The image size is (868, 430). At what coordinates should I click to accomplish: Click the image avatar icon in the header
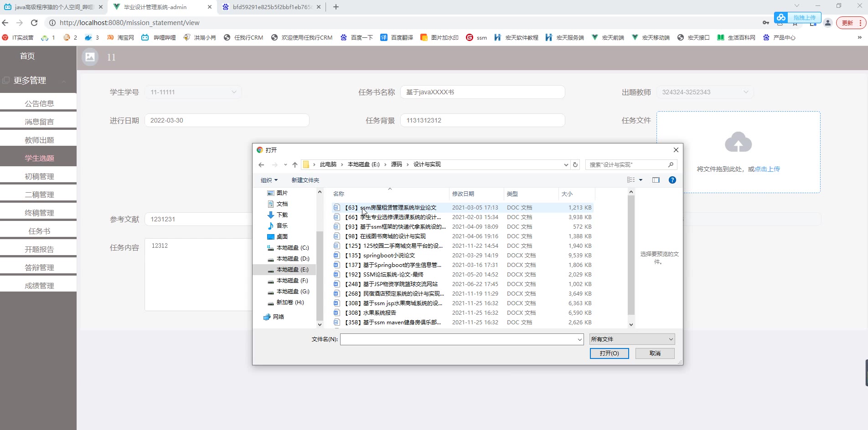[x=90, y=57]
